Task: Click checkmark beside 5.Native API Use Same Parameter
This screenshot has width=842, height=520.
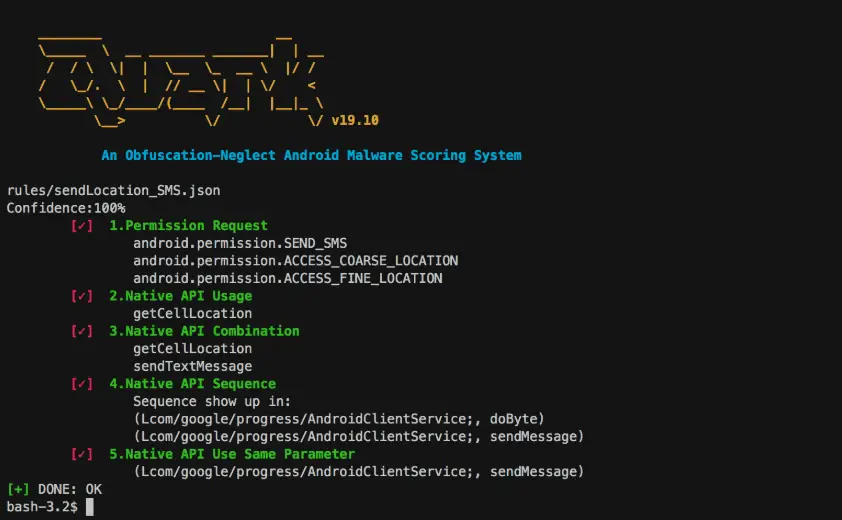Action: pyautogui.click(x=82, y=454)
